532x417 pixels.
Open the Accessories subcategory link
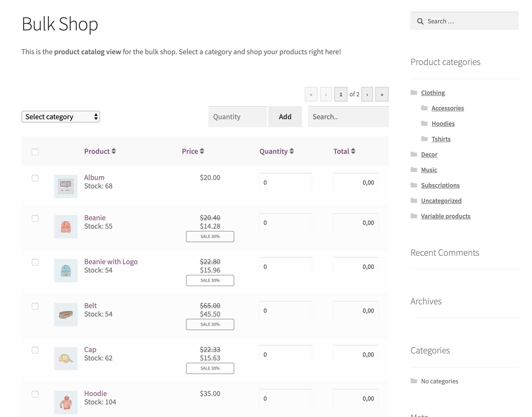click(448, 108)
